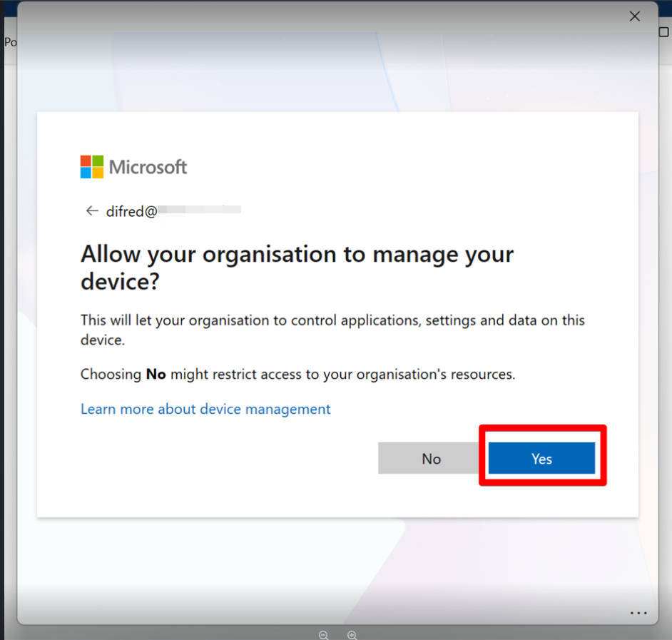The image size is (672, 640).
Task: Click the blurred email domain portion
Action: pos(199,210)
